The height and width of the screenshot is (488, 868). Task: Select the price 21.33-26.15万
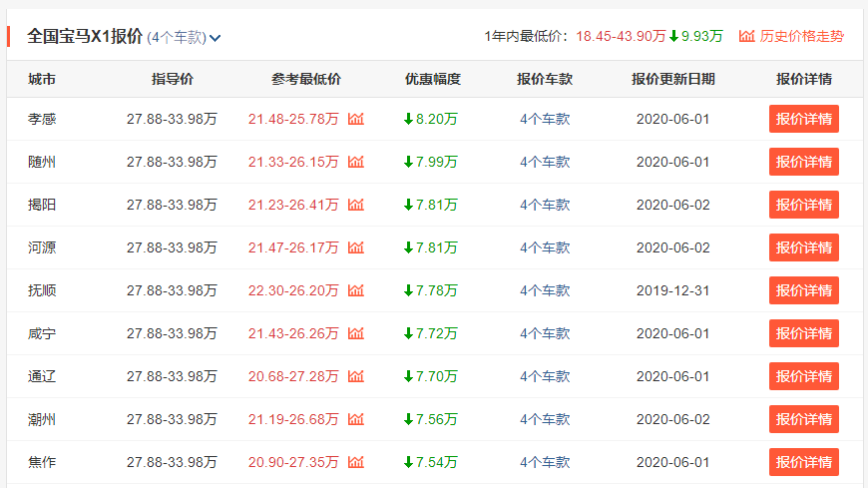293,162
